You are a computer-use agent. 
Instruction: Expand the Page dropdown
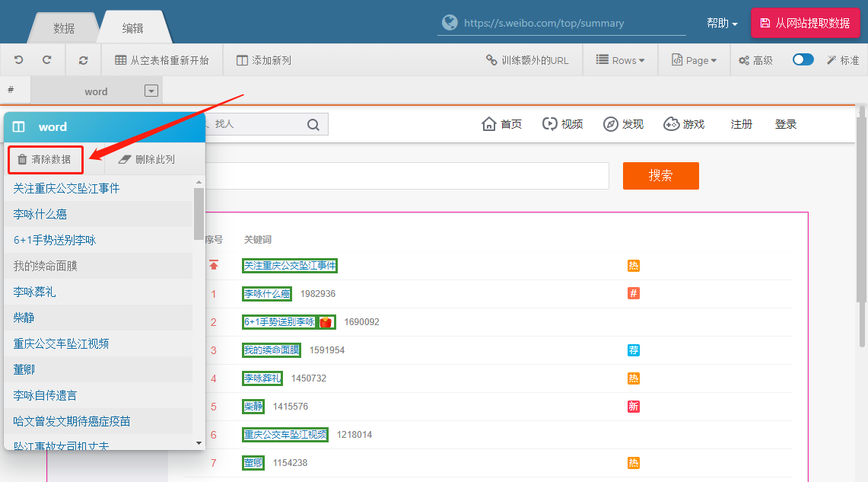(x=694, y=60)
